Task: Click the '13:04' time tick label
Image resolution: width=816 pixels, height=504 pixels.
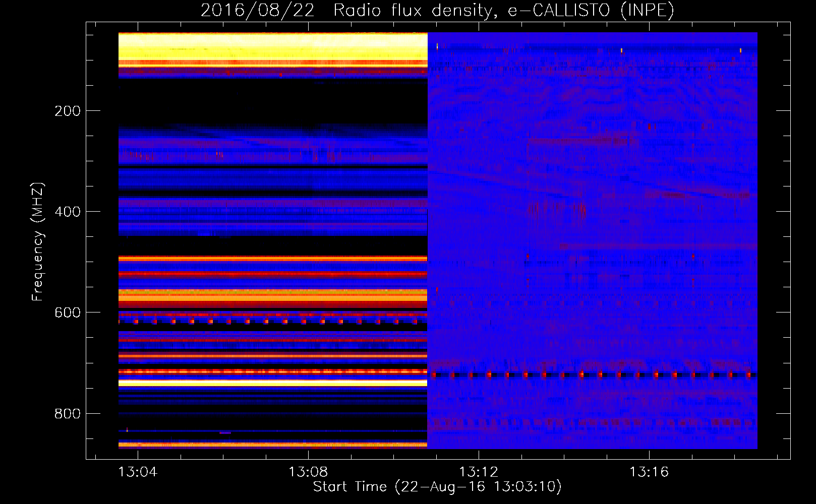Action: click(138, 472)
